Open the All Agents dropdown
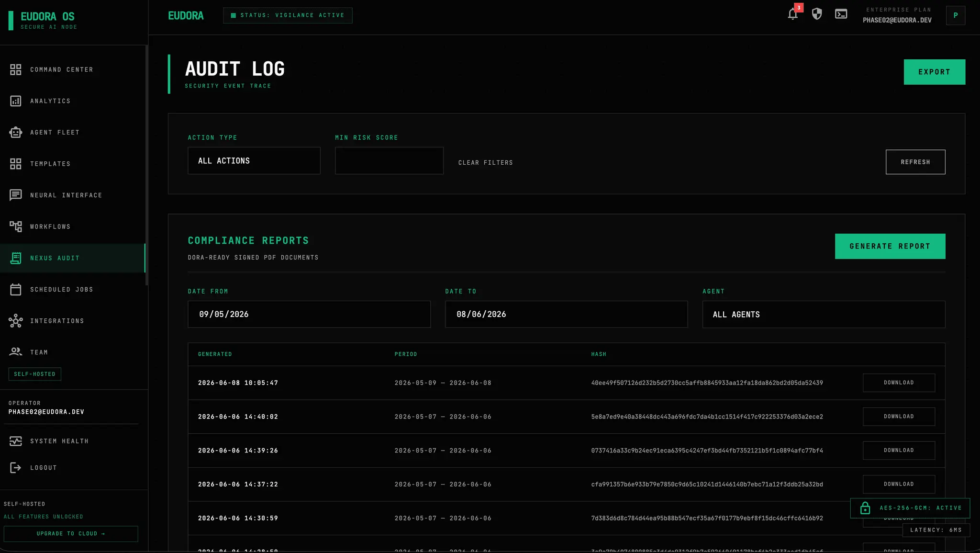The width and height of the screenshot is (980, 553). [824, 315]
